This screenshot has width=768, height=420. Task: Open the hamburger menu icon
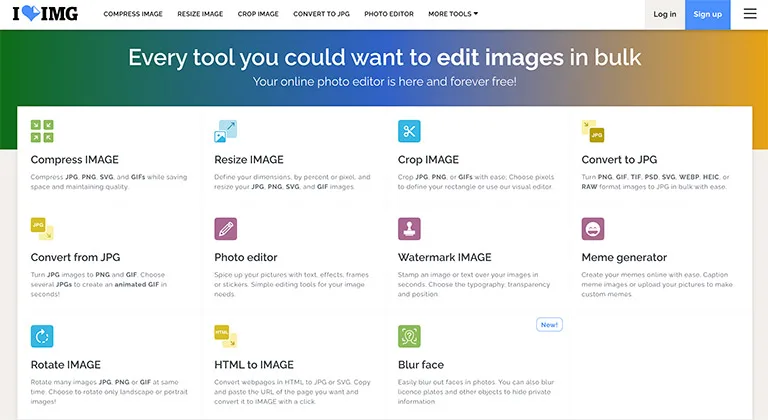coord(750,14)
